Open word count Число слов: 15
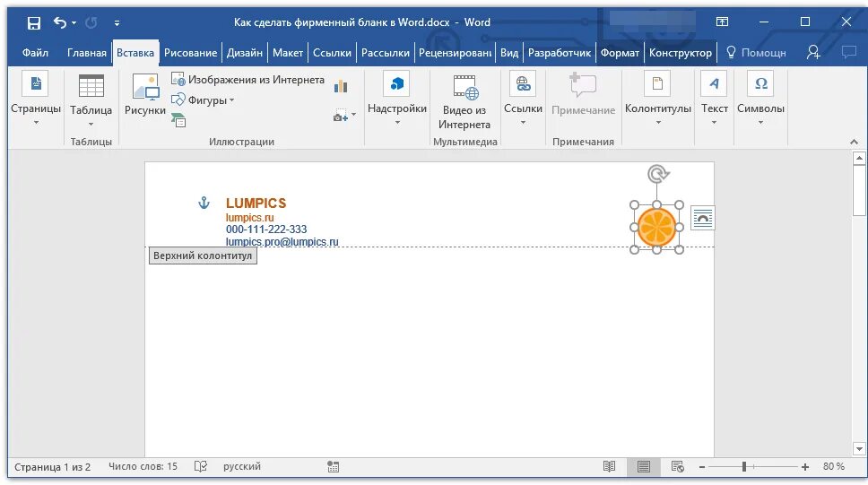The width and height of the screenshot is (868, 485). pos(143,467)
